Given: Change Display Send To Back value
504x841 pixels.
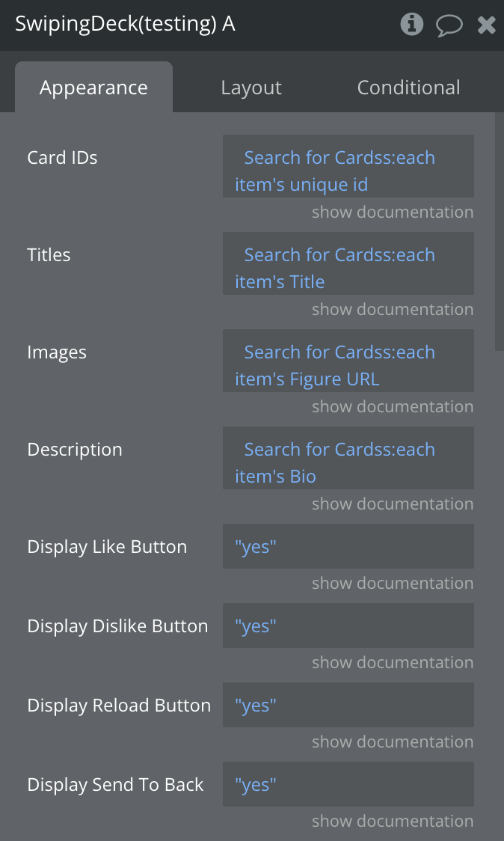Looking at the screenshot, I should pyautogui.click(x=348, y=784).
